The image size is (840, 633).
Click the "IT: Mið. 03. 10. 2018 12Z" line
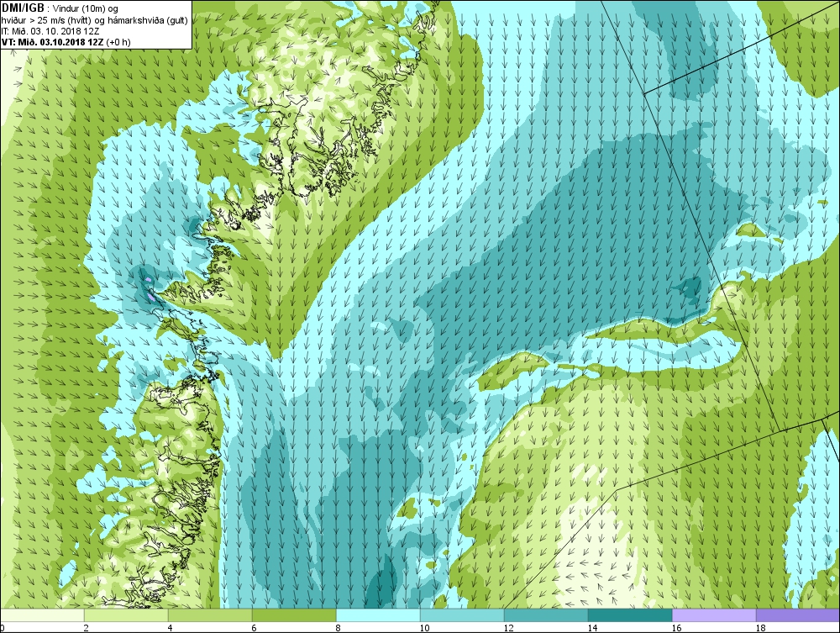50,31
